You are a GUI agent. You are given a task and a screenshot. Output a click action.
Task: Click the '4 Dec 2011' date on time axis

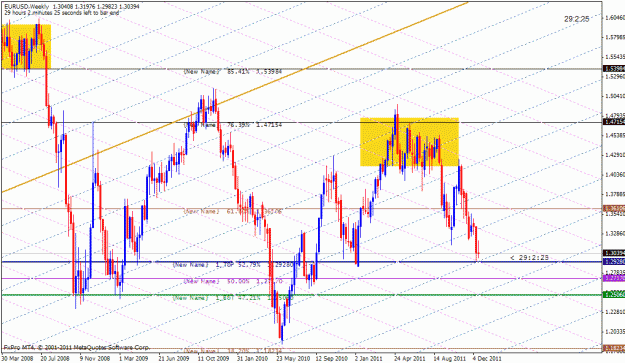tap(487, 359)
